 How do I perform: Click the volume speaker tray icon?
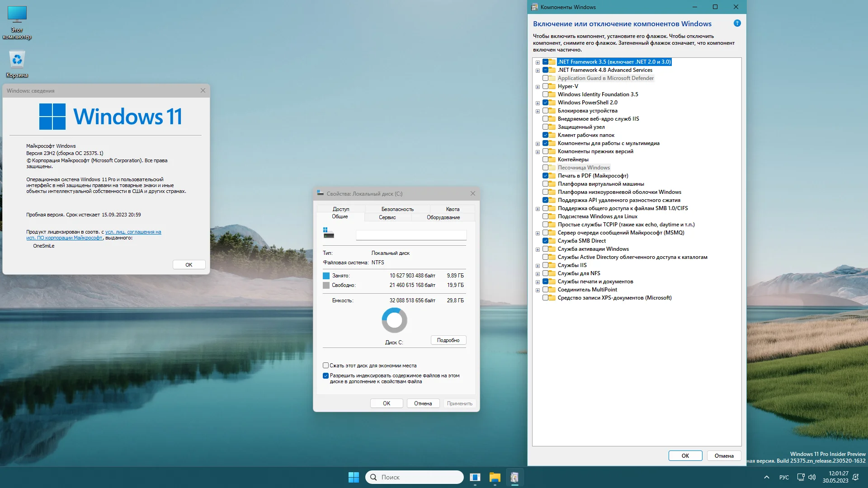click(x=812, y=477)
